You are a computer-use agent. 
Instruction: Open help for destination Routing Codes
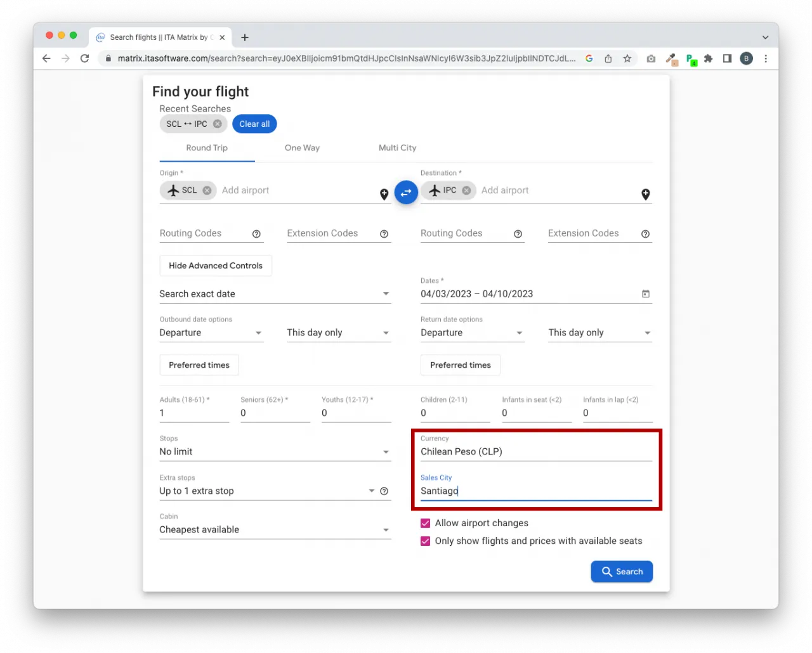coord(518,234)
